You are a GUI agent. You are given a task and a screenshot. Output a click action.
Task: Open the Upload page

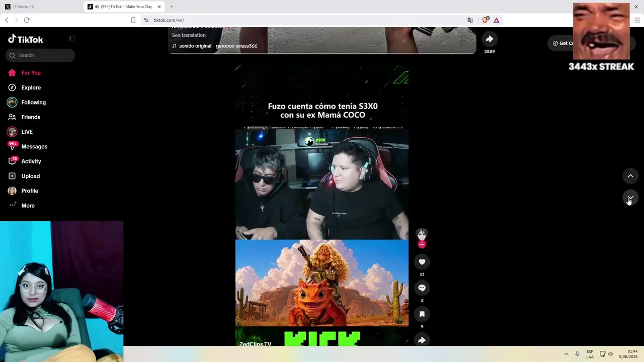(x=31, y=176)
